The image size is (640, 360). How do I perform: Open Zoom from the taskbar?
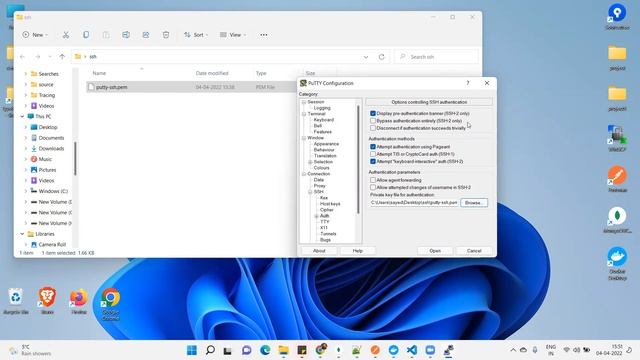click(430, 350)
